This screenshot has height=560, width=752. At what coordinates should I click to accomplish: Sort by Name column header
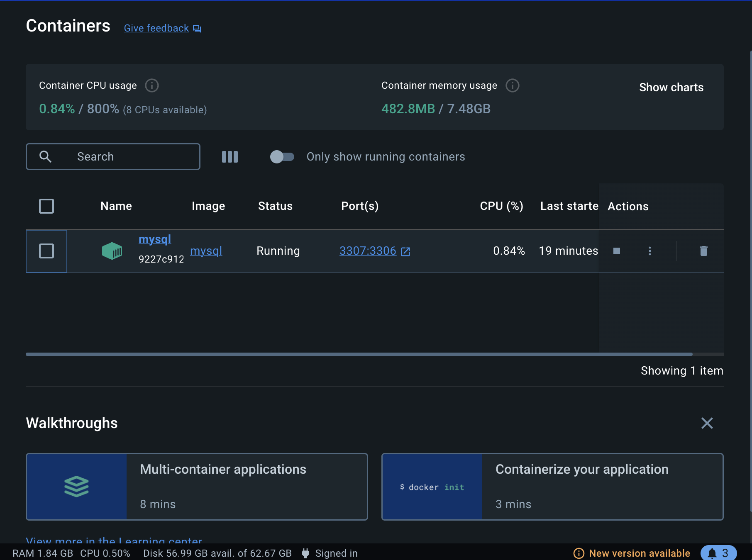pos(116,206)
